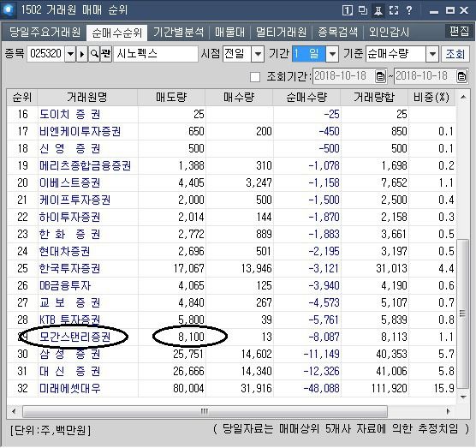Toggle the pin window icon

coord(378,10)
